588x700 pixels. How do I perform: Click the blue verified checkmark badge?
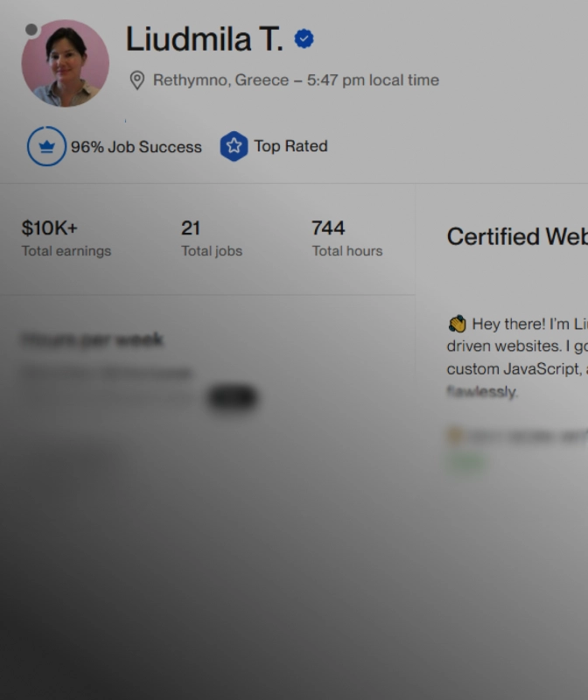click(304, 39)
